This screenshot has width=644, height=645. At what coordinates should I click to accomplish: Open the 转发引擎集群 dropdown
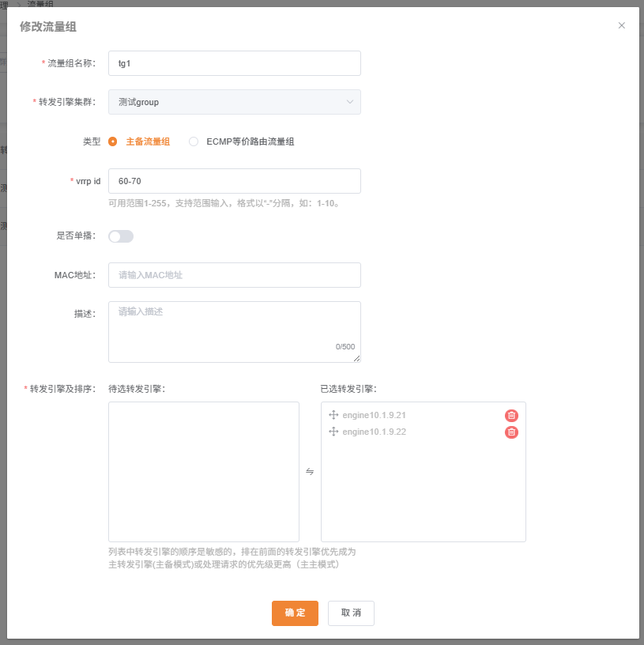pyautogui.click(x=234, y=102)
